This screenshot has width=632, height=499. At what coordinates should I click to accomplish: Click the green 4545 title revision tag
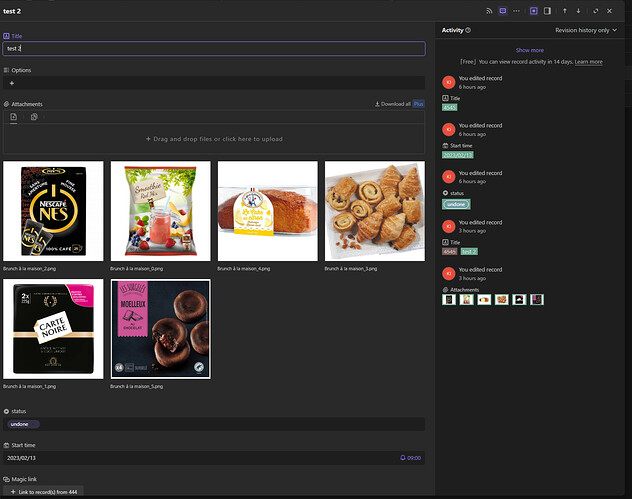[449, 108]
